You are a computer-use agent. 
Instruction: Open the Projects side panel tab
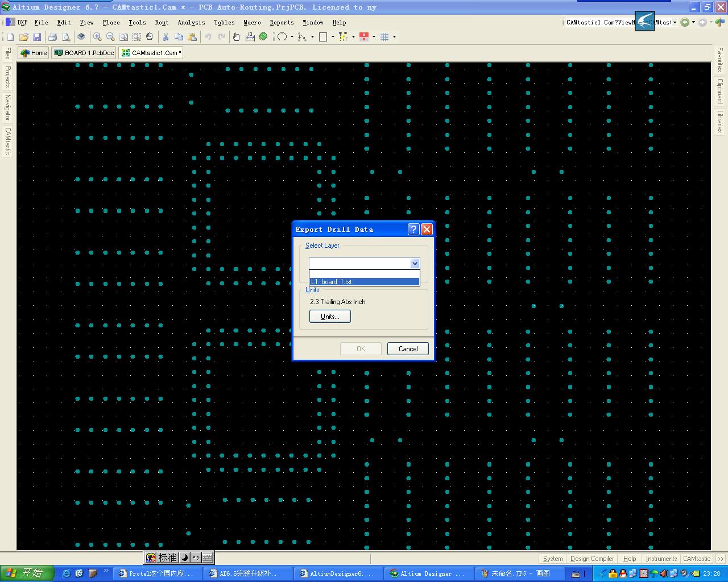click(7, 76)
